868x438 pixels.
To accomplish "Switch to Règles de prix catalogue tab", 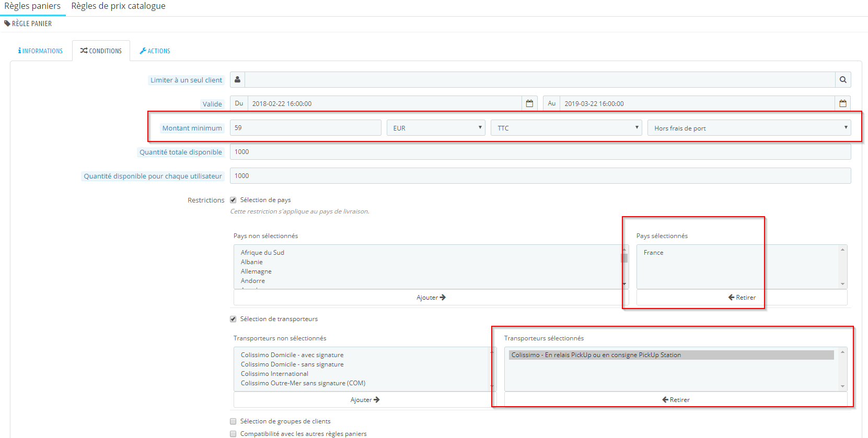I will (119, 6).
